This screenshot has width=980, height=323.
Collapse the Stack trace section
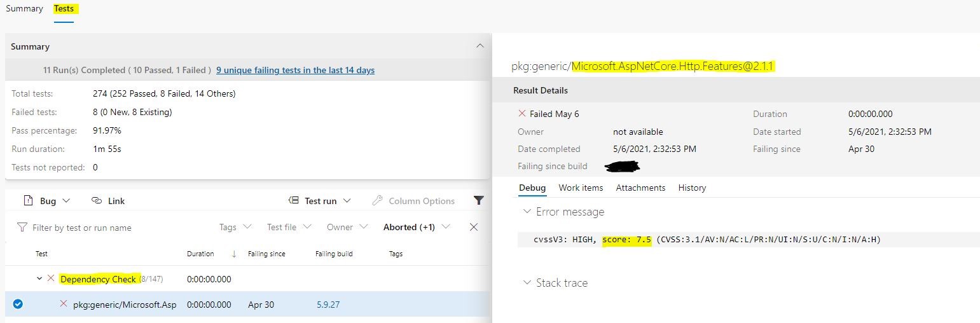(x=527, y=283)
